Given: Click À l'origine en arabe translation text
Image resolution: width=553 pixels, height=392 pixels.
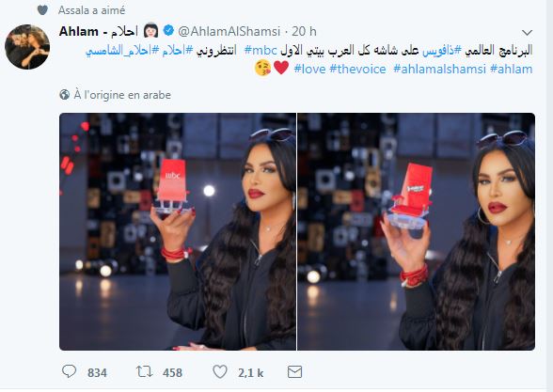Looking at the screenshot, I should click(122, 95).
